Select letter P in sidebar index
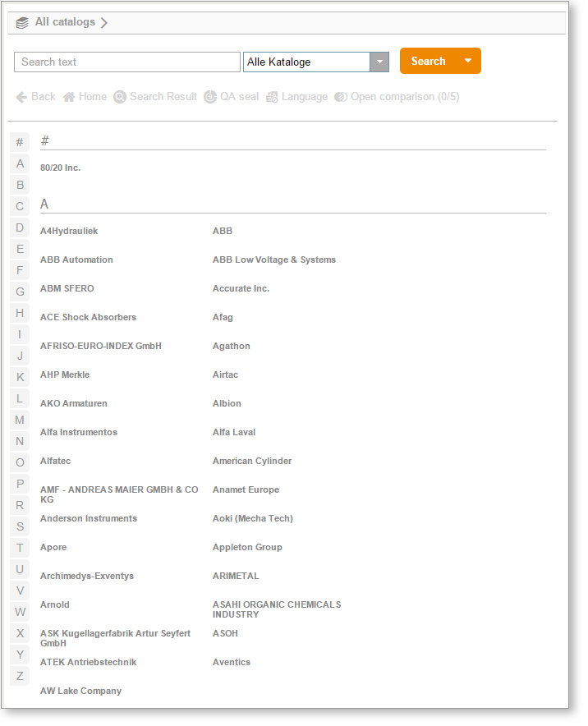 pos(20,484)
